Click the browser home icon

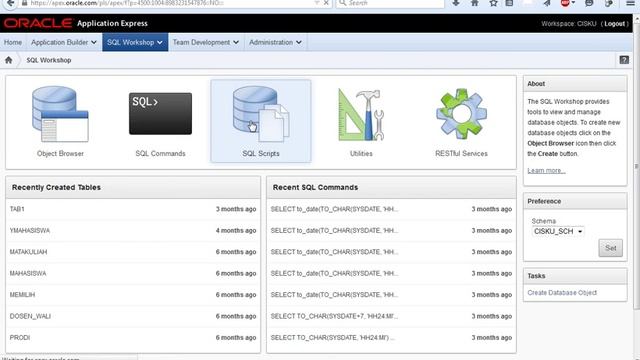coord(474,3)
